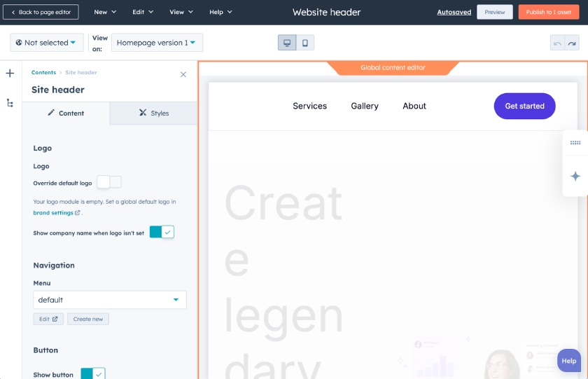Image resolution: width=588 pixels, height=379 pixels.
Task: Click the Create new menu button
Action: click(88, 319)
